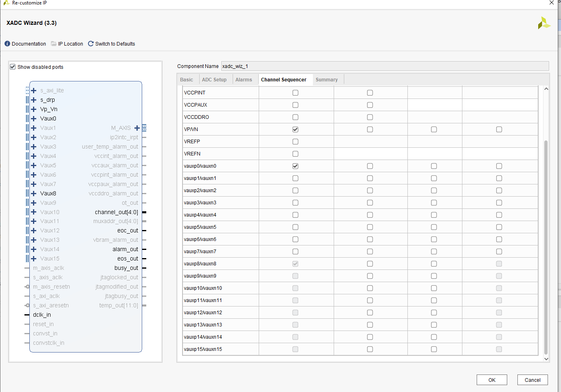This screenshot has height=392, width=561.
Task: Click Switch to Defaults
Action: (115, 44)
